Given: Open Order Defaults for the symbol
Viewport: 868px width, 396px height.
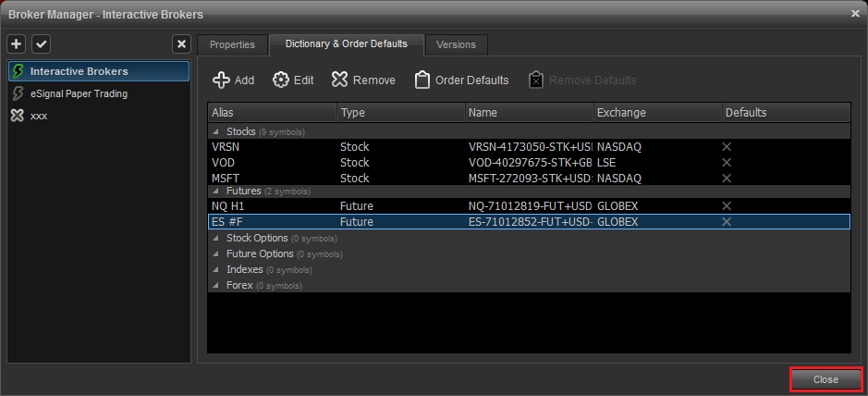Looking at the screenshot, I should pyautogui.click(x=461, y=80).
